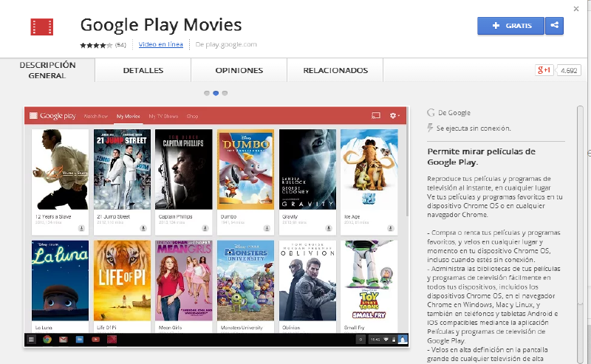591x364 pixels.
Task: Click the Wi-Fi icon in the status tray
Action: [386, 340]
